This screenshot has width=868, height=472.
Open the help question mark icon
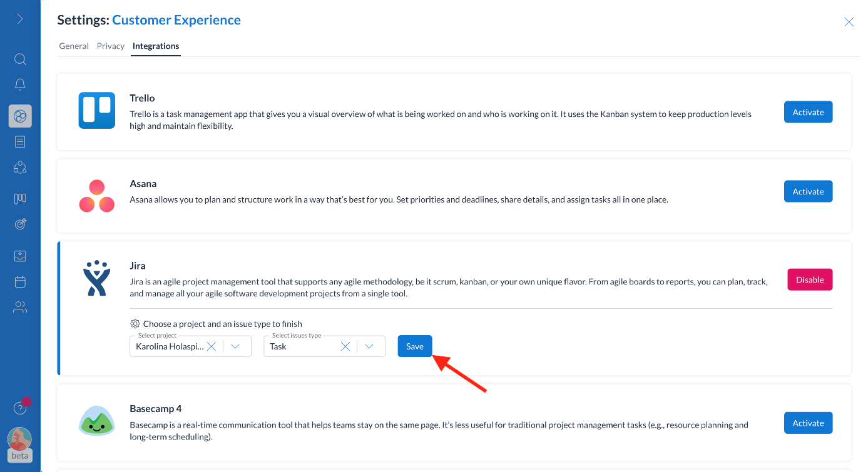[20, 408]
